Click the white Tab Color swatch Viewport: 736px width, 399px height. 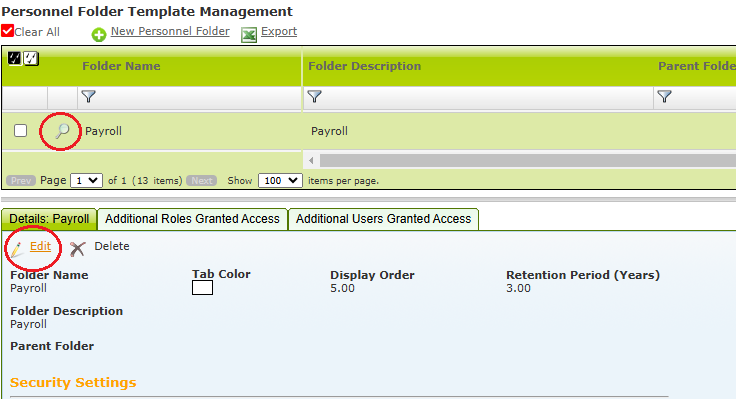coord(202,288)
